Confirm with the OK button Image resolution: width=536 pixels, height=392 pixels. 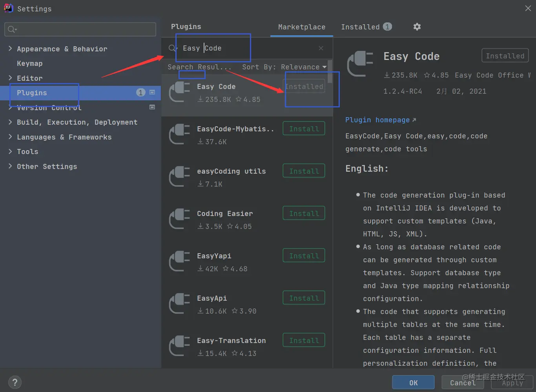(x=413, y=383)
